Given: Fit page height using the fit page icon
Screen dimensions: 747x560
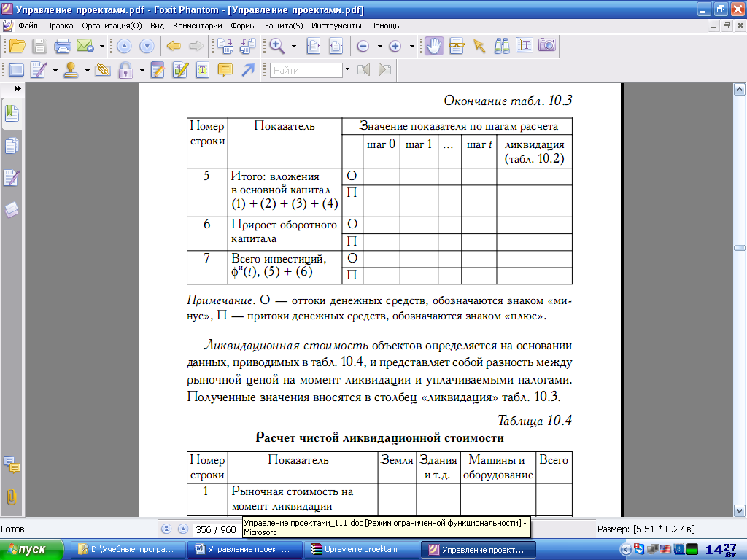Looking at the screenshot, I should click(313, 46).
